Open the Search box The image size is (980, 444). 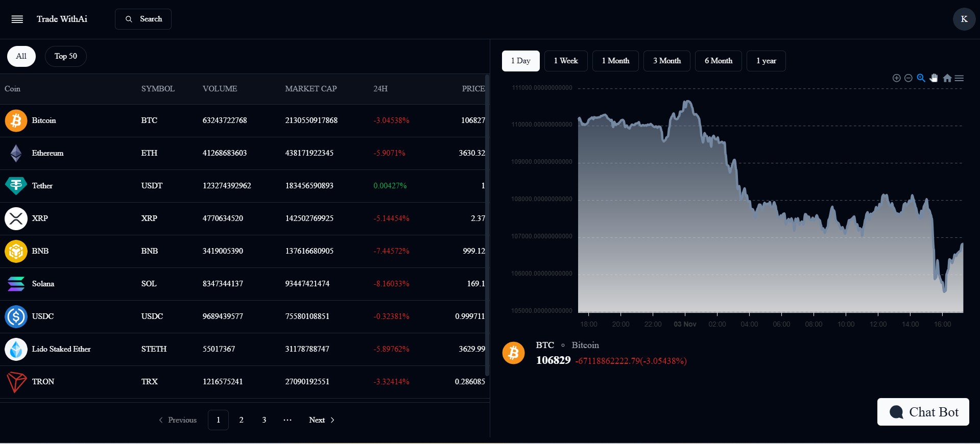point(143,19)
